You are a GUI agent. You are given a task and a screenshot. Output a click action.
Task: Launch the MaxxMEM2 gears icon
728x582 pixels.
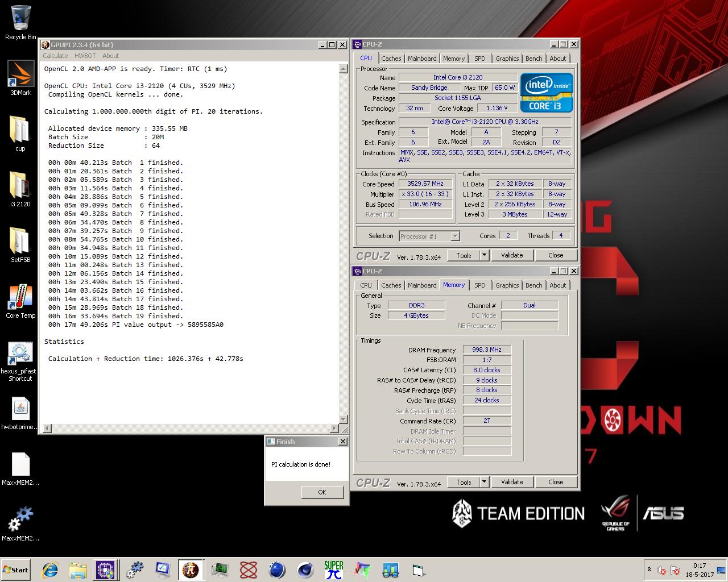pyautogui.click(x=20, y=523)
